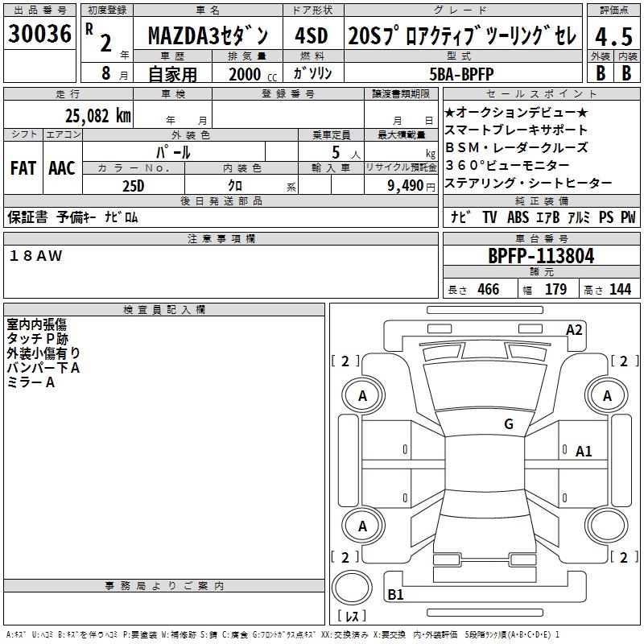Screen dimensions: 644x644
Task: Click the air conditioner value AAC
Action: [x=62, y=168]
